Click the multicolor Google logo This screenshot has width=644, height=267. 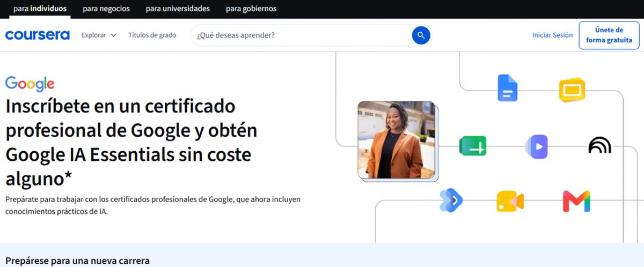tap(30, 84)
